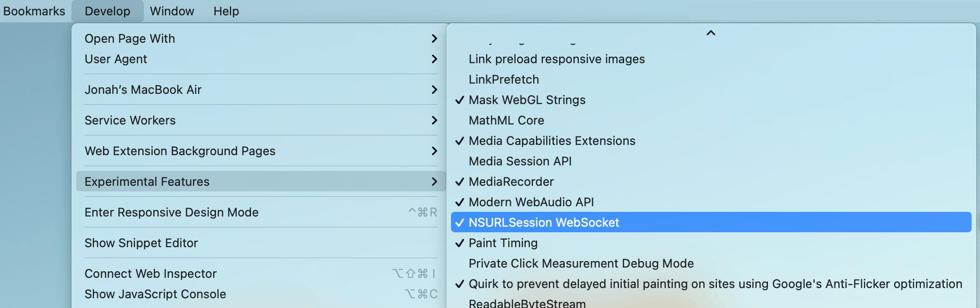Disable Mask WebGL Strings feature
Screen dimensions: 980x308
click(x=527, y=100)
